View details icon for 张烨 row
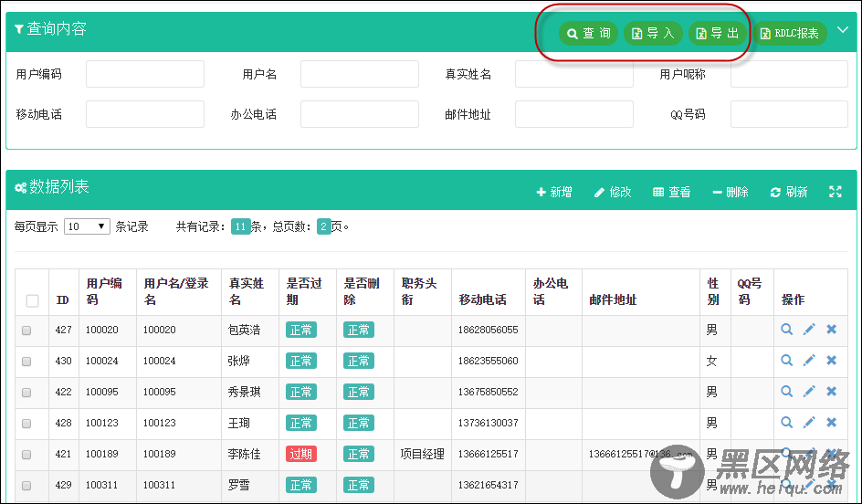The width and height of the screenshot is (862, 504). (787, 360)
